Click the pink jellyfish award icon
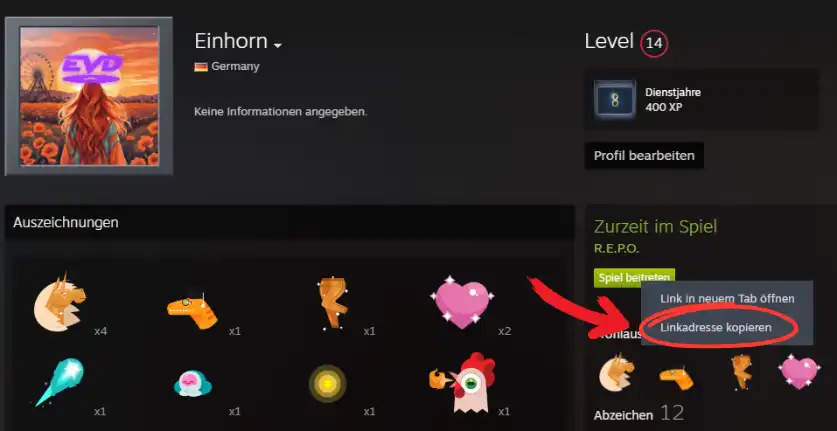This screenshot has height=431, width=837. [x=193, y=382]
